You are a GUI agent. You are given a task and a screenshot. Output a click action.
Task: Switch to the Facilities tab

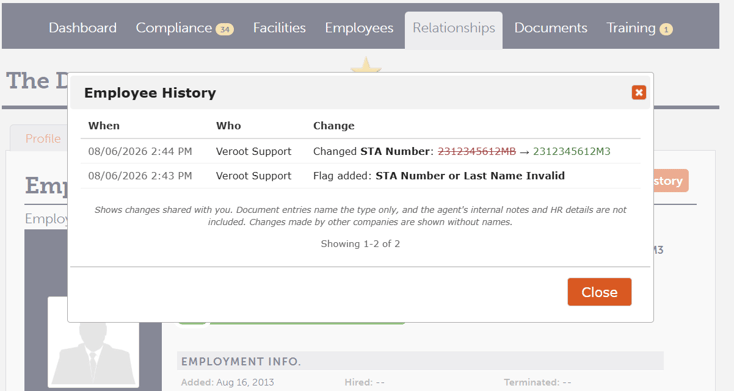tap(279, 28)
